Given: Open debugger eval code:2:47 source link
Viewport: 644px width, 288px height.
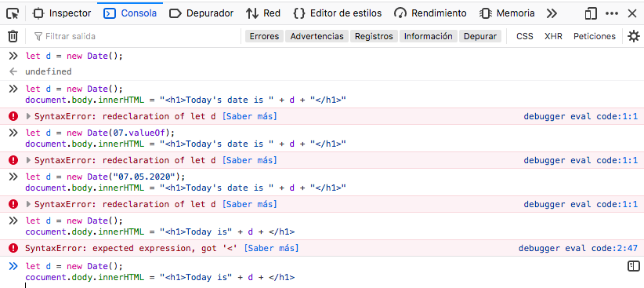Looking at the screenshot, I should (578, 249).
